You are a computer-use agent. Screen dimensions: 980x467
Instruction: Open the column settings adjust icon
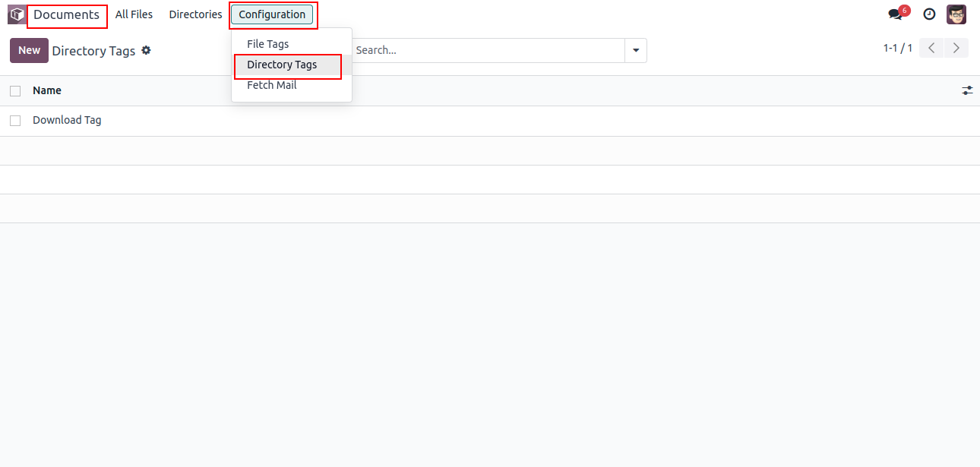click(x=967, y=90)
